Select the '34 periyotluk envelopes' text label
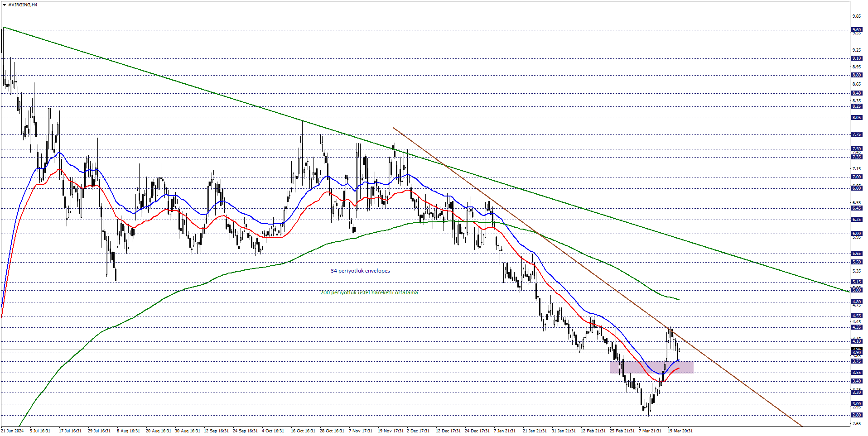The image size is (868, 436). point(360,271)
